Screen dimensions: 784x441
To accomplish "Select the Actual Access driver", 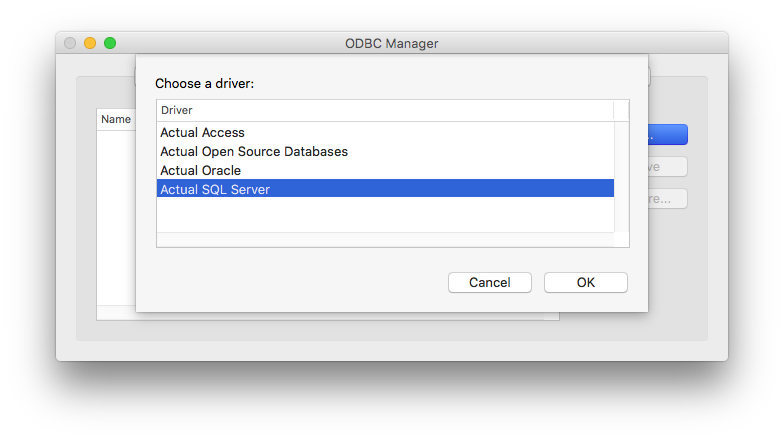I will [x=385, y=132].
